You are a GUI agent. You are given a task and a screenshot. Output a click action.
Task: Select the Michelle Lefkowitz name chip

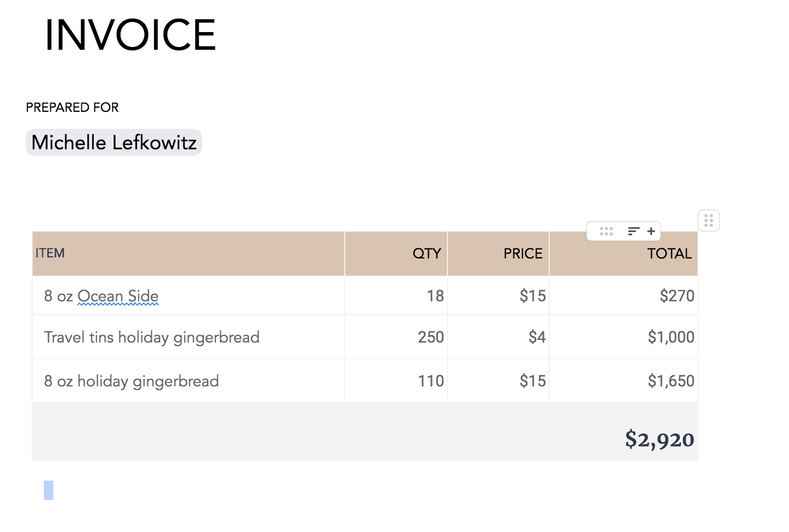[x=114, y=142]
